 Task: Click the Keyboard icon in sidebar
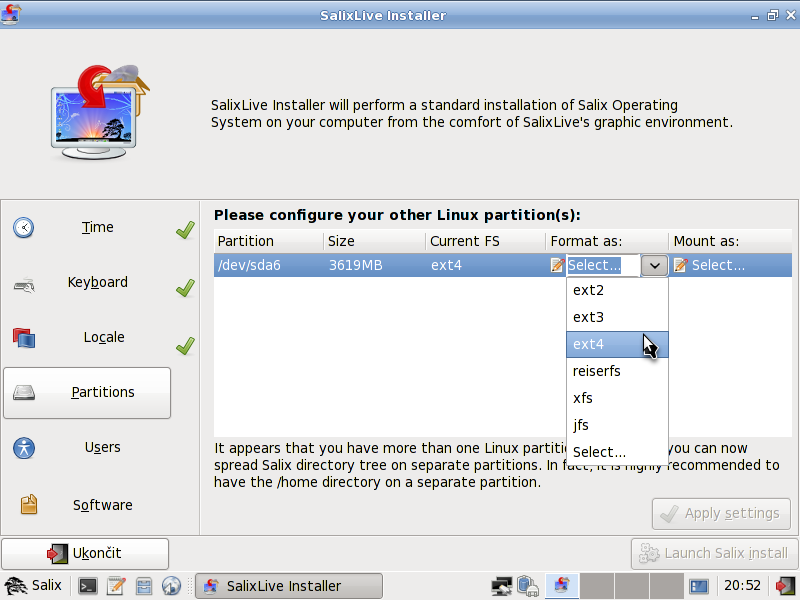click(x=24, y=285)
